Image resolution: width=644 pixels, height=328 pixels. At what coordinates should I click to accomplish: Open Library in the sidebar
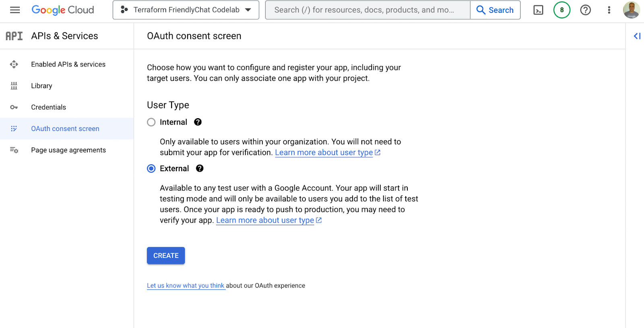[x=41, y=86]
